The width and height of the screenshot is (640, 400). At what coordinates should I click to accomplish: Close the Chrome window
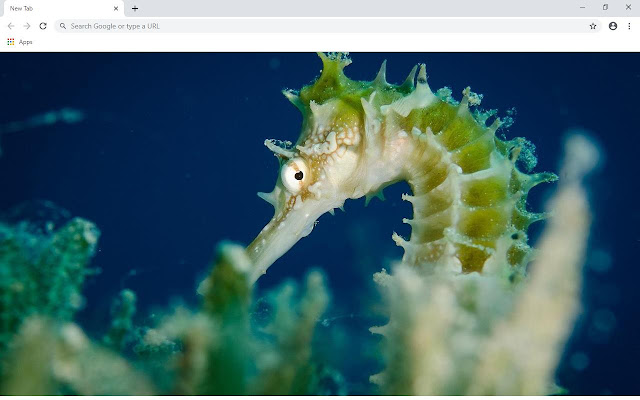point(628,7)
